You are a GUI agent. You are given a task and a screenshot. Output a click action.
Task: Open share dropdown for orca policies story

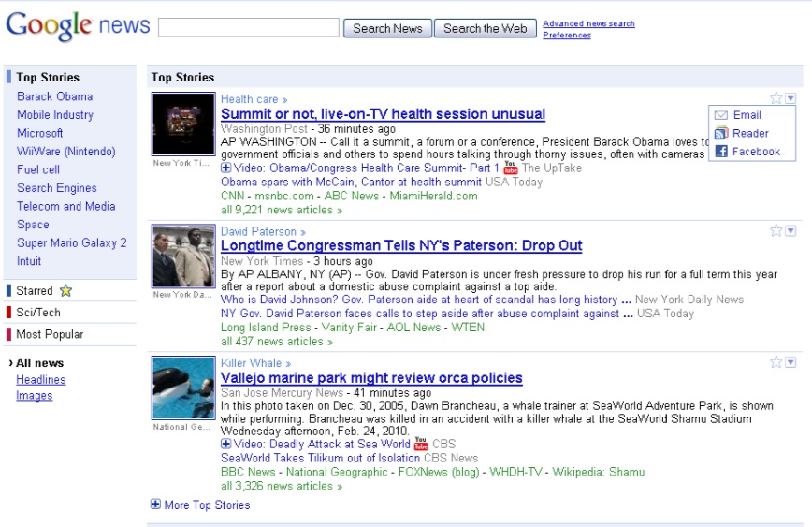click(x=790, y=363)
